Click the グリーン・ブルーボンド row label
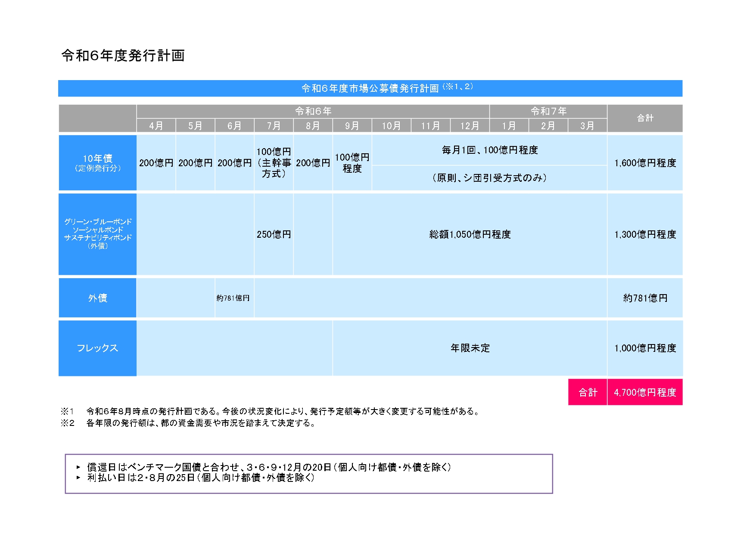This screenshot has height=534, width=756. click(97, 234)
